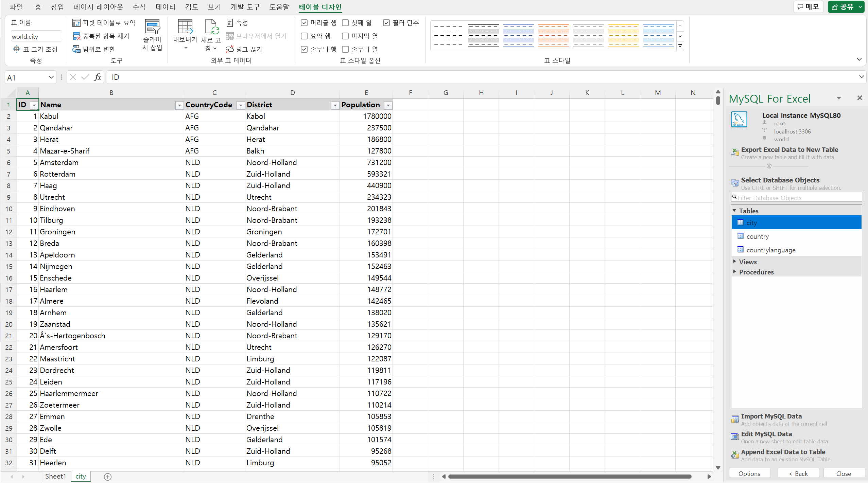This screenshot has height=483, width=868.
Task: Open the File menu tab
Action: point(16,7)
